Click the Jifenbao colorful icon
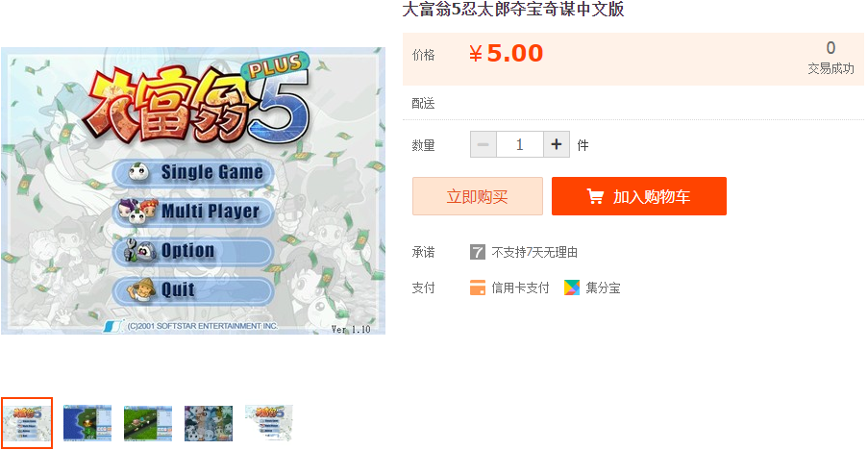Screen dimensions: 868x450 click(x=572, y=287)
